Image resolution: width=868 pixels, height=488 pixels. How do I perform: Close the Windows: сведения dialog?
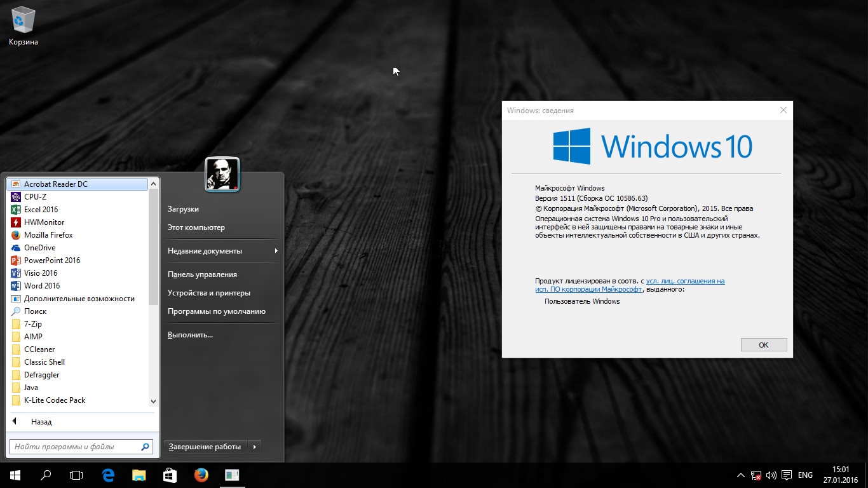tap(783, 110)
